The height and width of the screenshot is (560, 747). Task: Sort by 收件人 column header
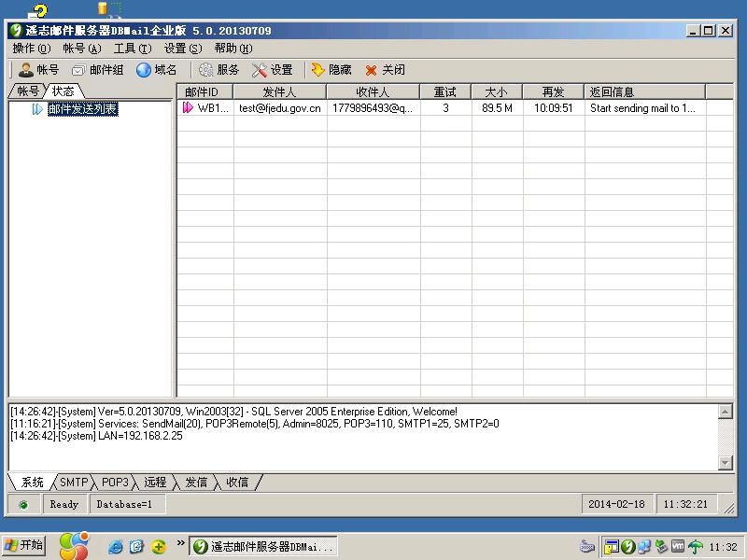tap(373, 91)
